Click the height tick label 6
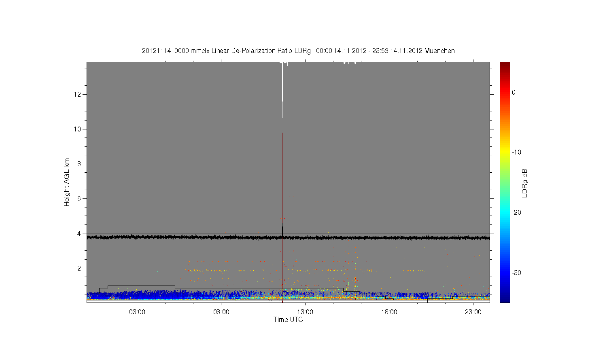 pos(80,198)
